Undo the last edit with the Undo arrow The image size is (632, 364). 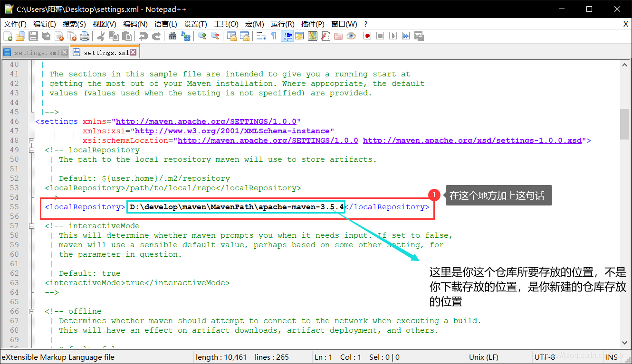pos(143,36)
